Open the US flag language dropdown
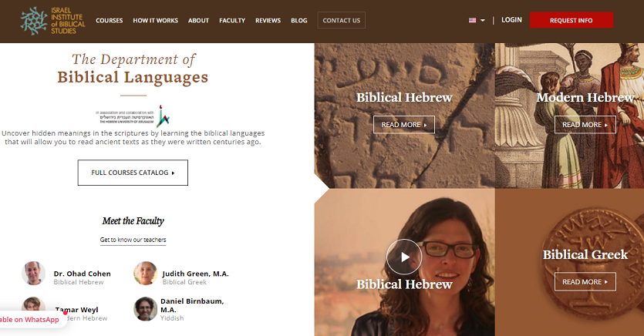This screenshot has width=644, height=336. point(477,20)
